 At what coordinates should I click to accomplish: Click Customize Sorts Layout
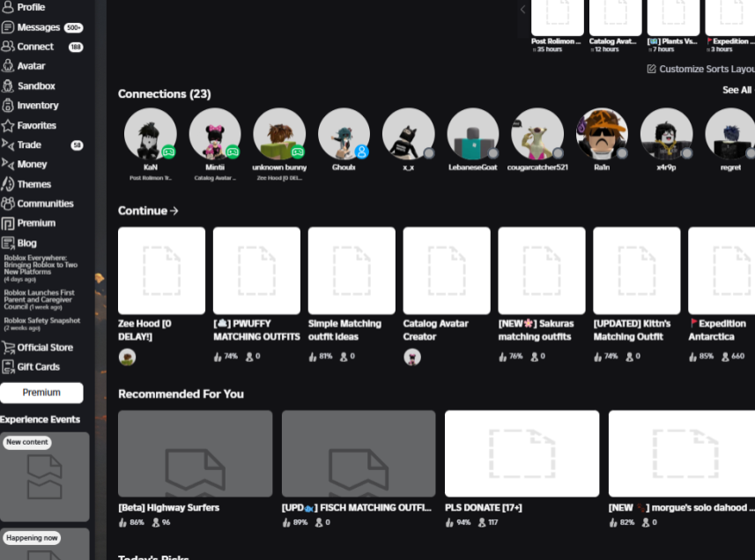[x=700, y=69]
